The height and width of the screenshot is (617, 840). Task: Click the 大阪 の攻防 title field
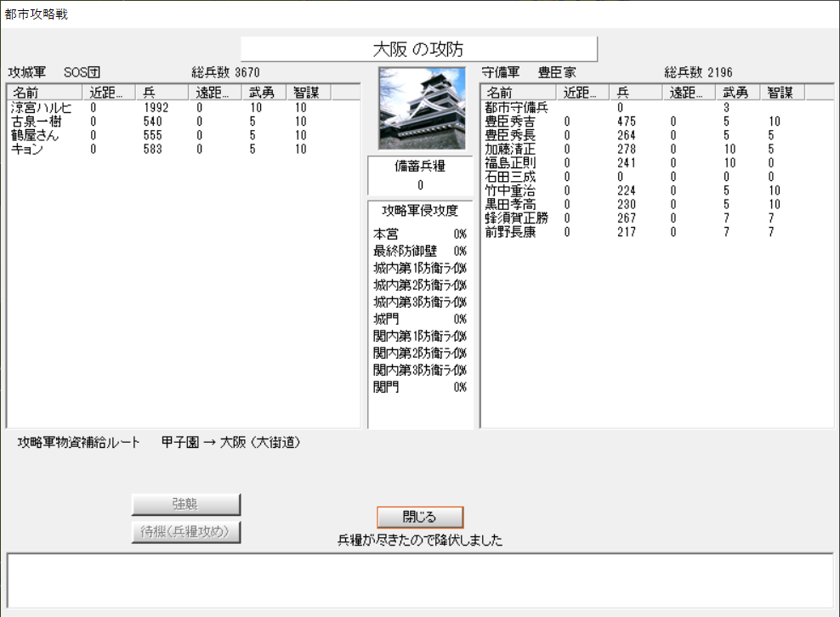(x=420, y=49)
